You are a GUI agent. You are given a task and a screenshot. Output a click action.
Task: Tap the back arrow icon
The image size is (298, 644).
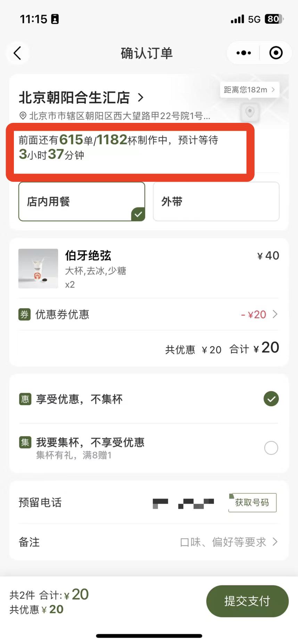(x=17, y=53)
